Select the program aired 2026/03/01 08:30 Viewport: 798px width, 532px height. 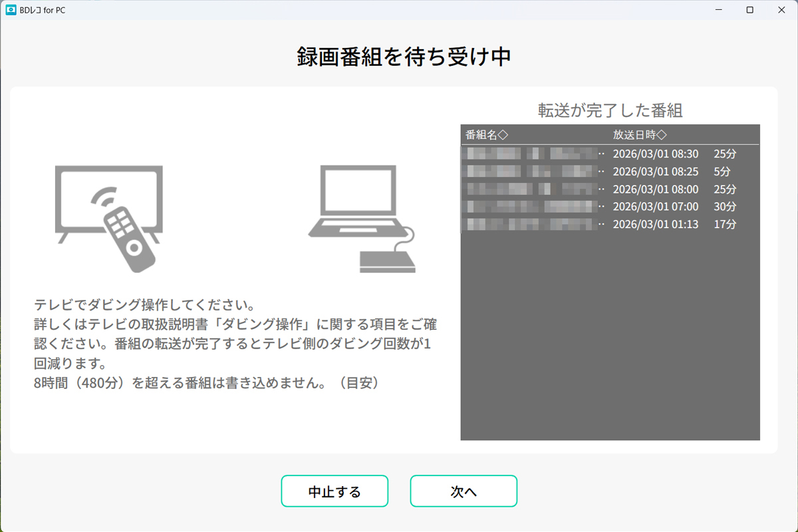(610, 154)
